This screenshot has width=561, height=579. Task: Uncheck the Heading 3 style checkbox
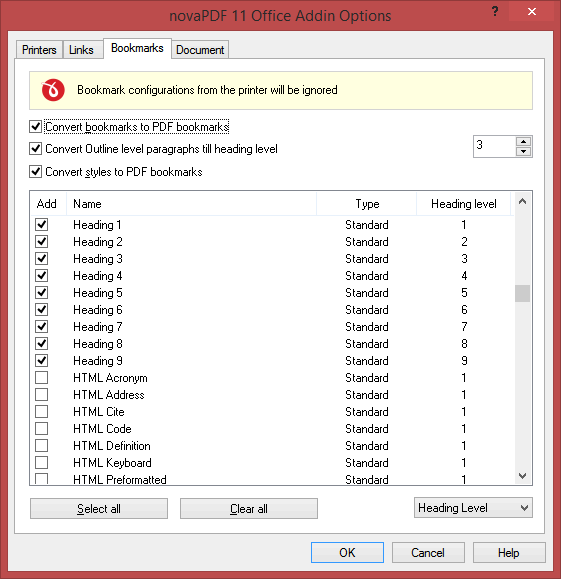coord(41,258)
